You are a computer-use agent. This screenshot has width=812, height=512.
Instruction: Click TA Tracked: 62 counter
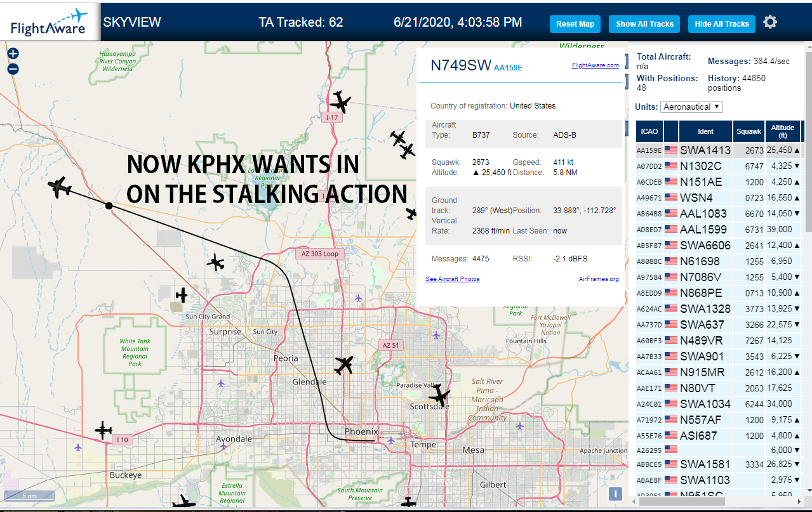pyautogui.click(x=301, y=22)
